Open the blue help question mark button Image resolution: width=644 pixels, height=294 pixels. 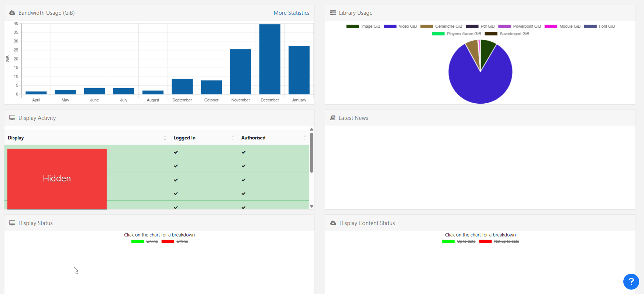[x=631, y=282]
